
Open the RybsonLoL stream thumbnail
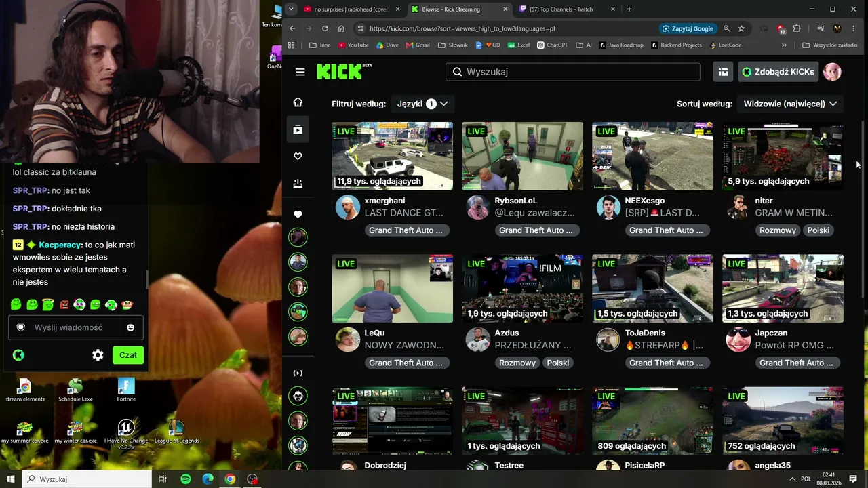click(x=522, y=156)
